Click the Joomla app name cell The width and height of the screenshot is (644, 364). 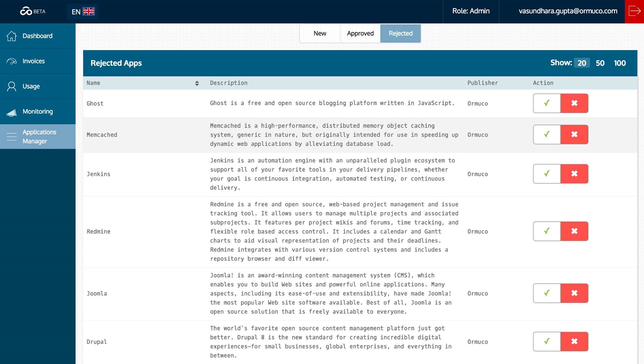[x=97, y=293]
